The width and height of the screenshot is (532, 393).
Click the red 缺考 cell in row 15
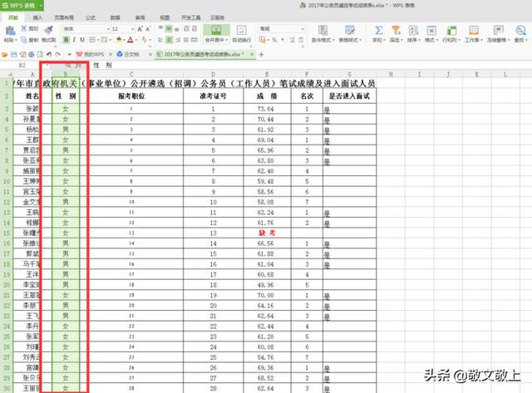coord(267,233)
